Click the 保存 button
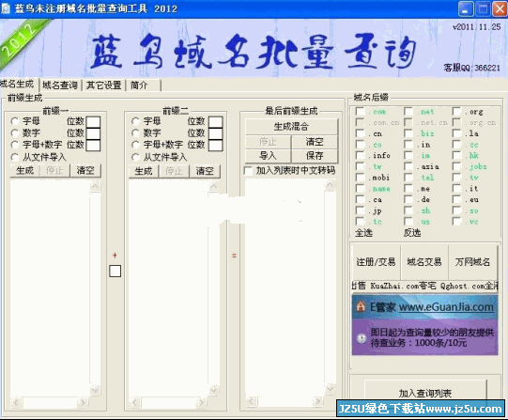508x420 pixels. 315,156
